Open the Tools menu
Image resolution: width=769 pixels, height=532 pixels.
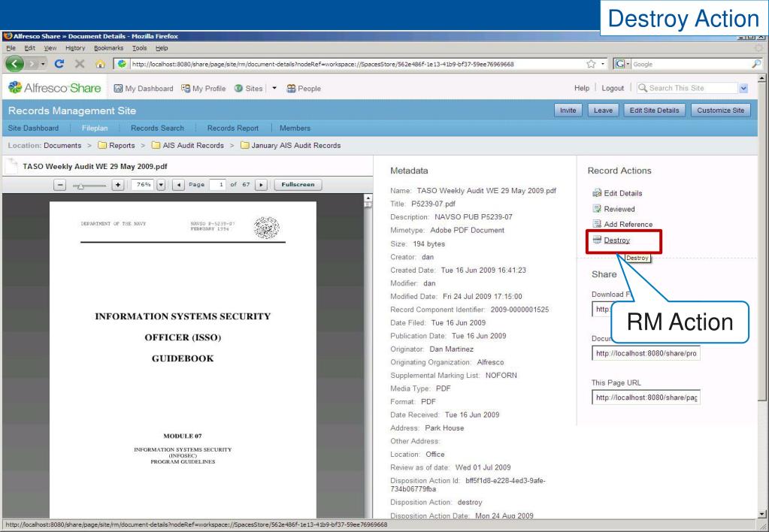pyautogui.click(x=139, y=48)
